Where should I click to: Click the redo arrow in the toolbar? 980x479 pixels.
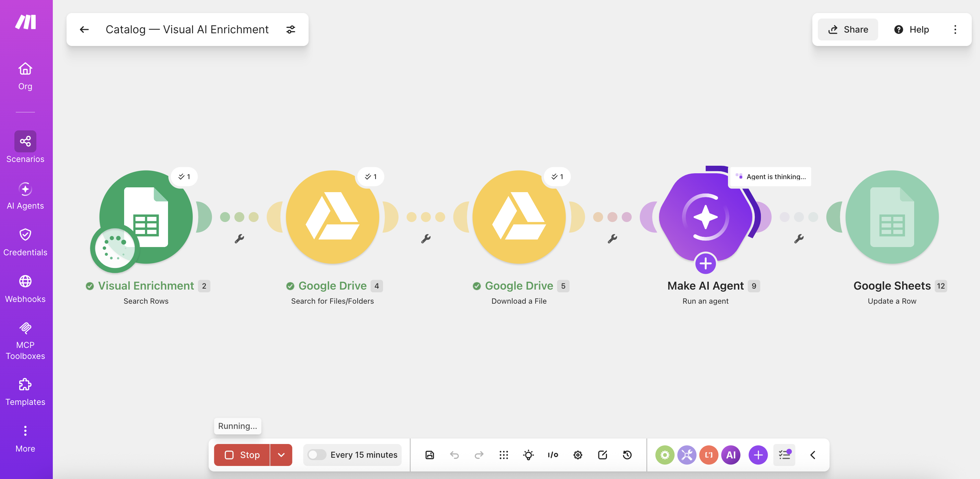[479, 455]
